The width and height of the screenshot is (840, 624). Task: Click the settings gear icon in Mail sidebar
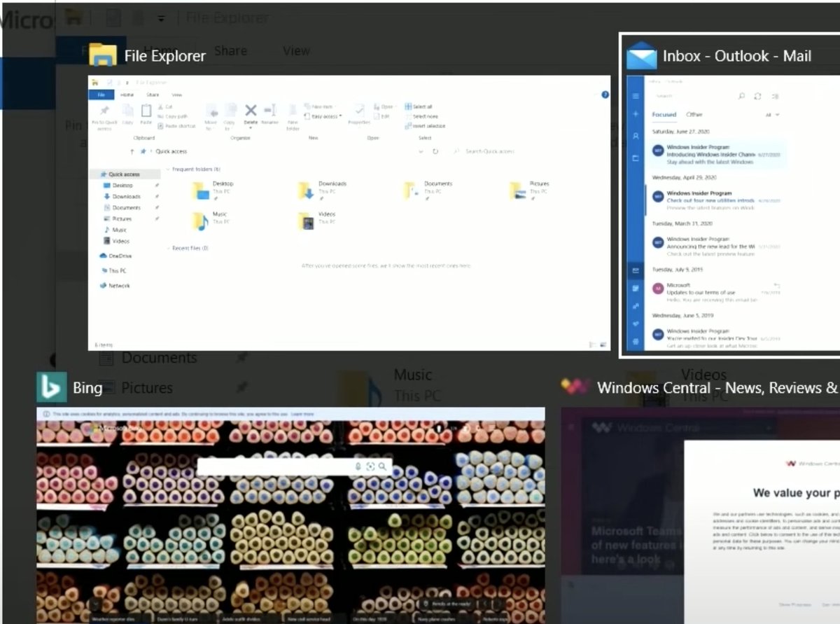tap(636, 342)
